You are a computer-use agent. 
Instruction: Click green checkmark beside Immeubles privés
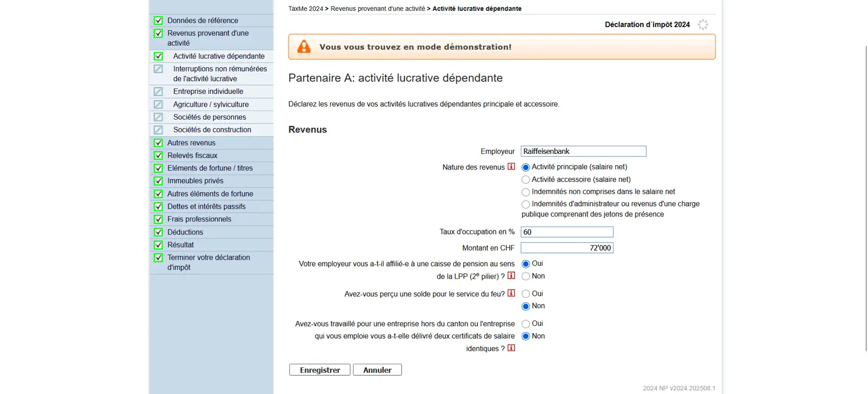158,181
